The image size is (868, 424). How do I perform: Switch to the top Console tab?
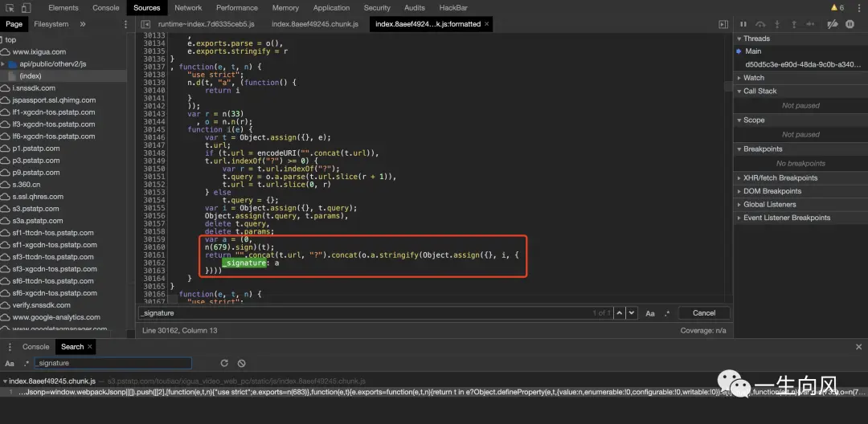click(106, 8)
